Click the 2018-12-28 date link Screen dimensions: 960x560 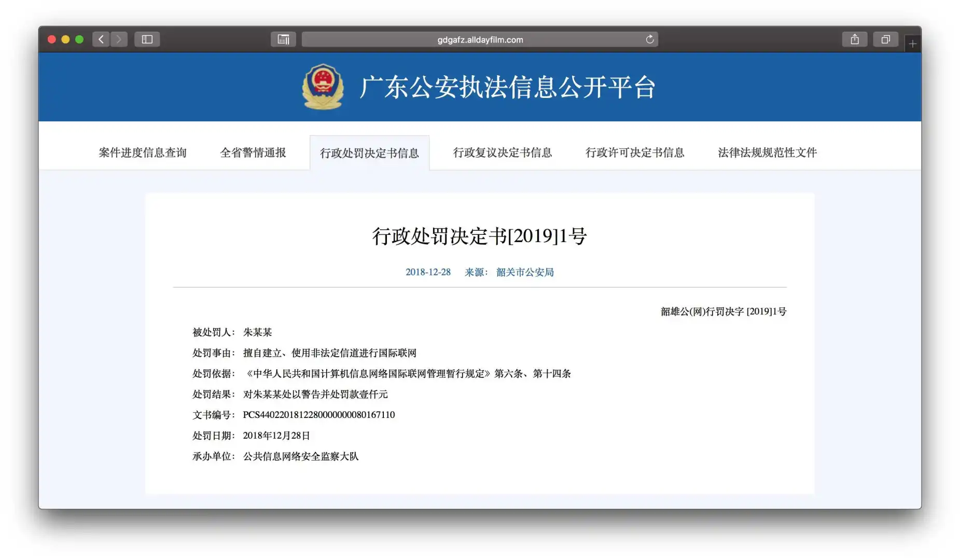pyautogui.click(x=428, y=272)
